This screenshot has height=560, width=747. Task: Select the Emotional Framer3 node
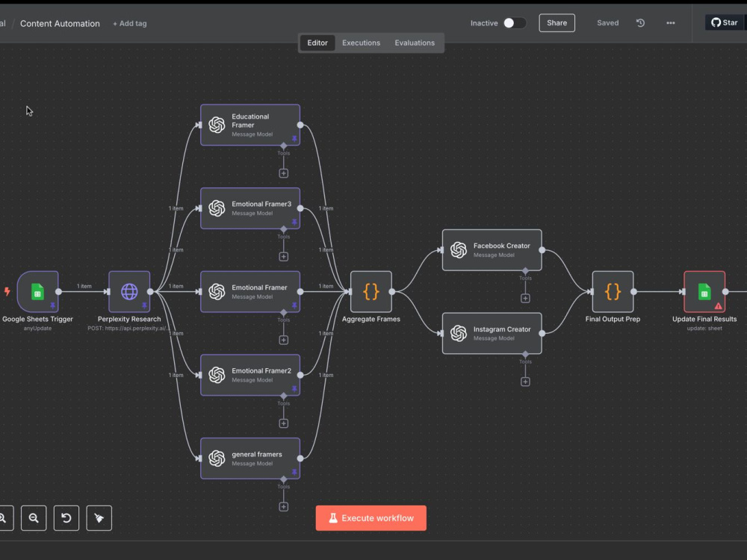(x=250, y=208)
